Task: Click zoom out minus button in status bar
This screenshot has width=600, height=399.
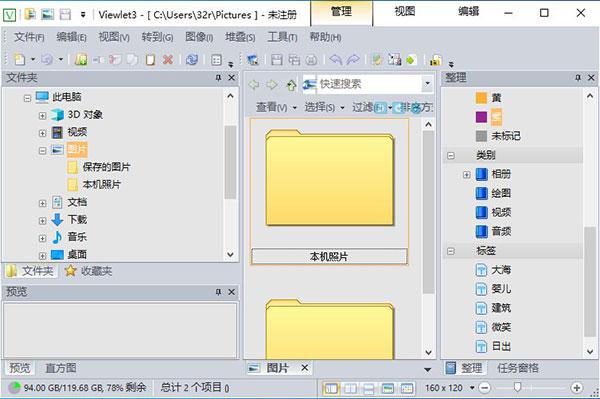Action: [x=484, y=388]
